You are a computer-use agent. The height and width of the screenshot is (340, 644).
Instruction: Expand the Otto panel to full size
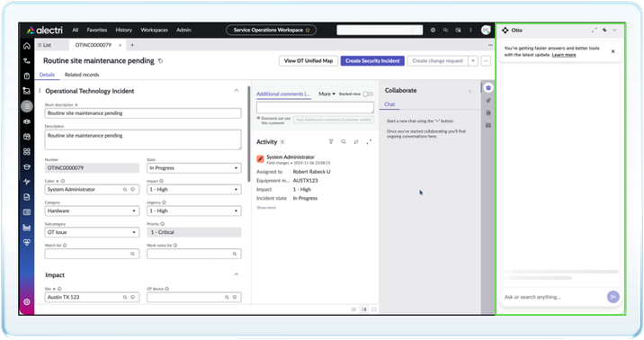pyautogui.click(x=595, y=30)
